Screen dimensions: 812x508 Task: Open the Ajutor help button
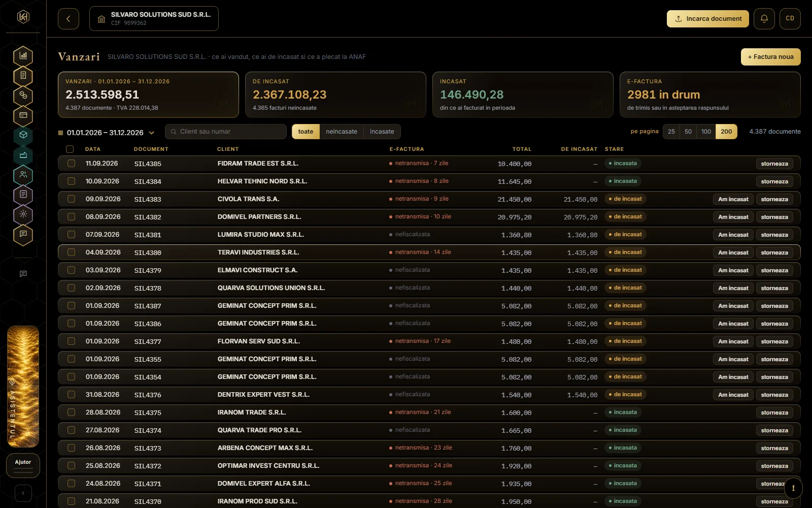23,465
